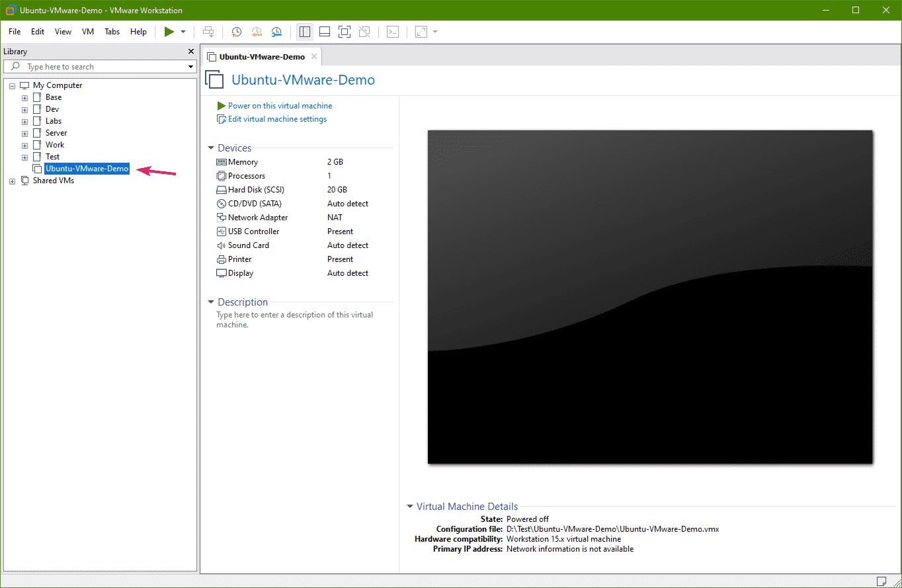Click the Revert to Snapshot icon
Screen dimensions: 902x588
(x=257, y=32)
